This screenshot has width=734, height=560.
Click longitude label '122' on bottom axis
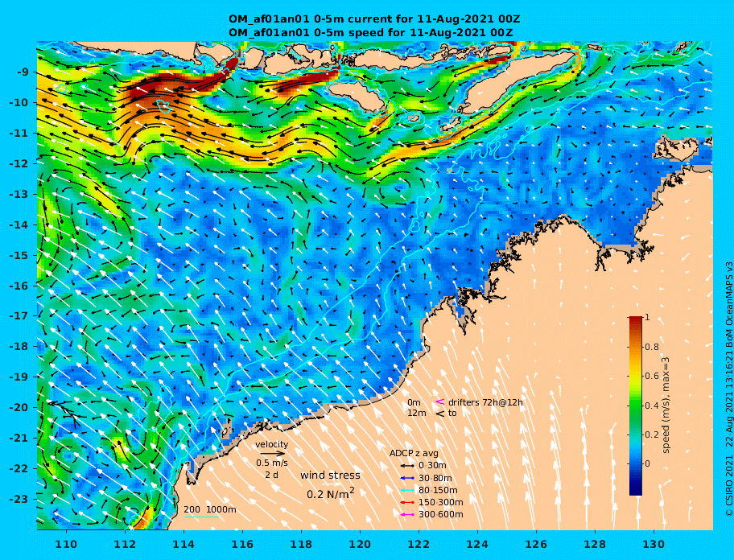click(419, 544)
